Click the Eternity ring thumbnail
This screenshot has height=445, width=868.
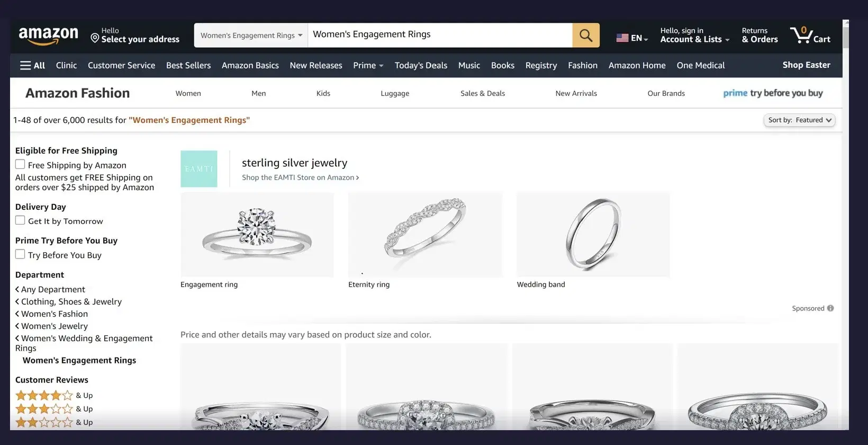point(425,235)
